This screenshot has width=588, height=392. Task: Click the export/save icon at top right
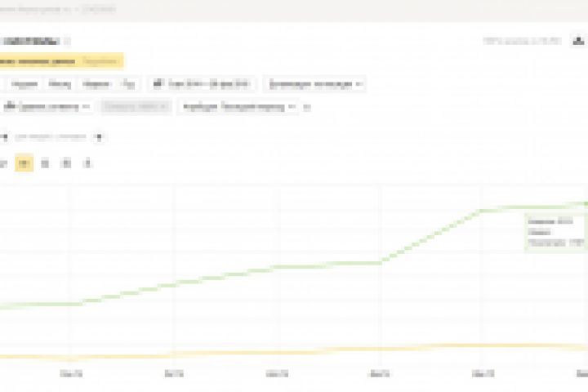point(582,39)
